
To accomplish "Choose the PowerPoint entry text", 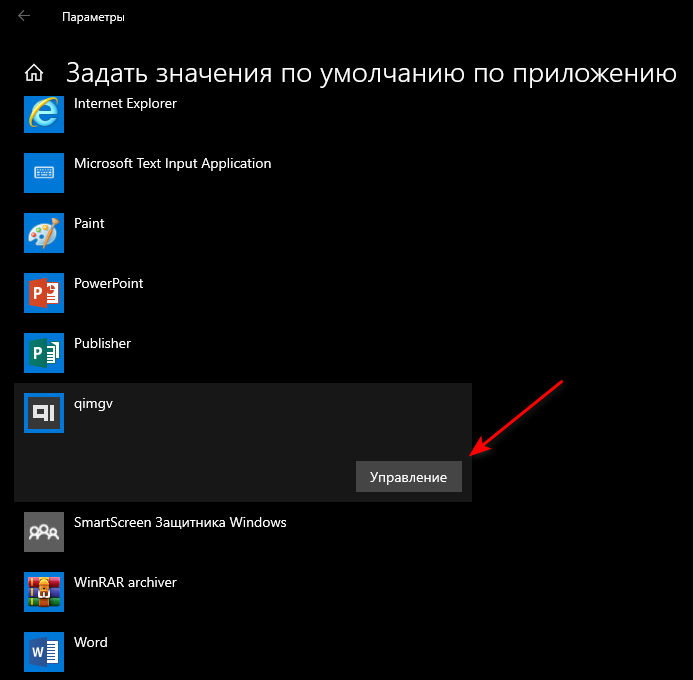I will 109,283.
